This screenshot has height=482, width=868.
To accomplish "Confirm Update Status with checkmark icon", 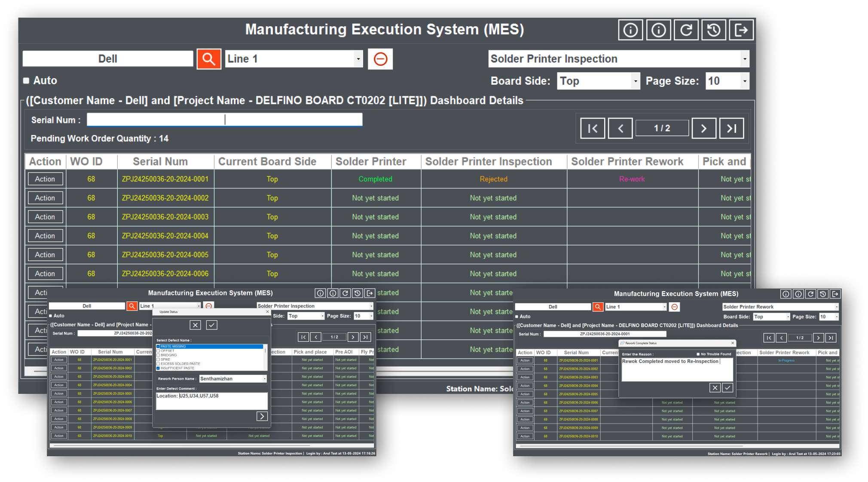I will (x=212, y=325).
